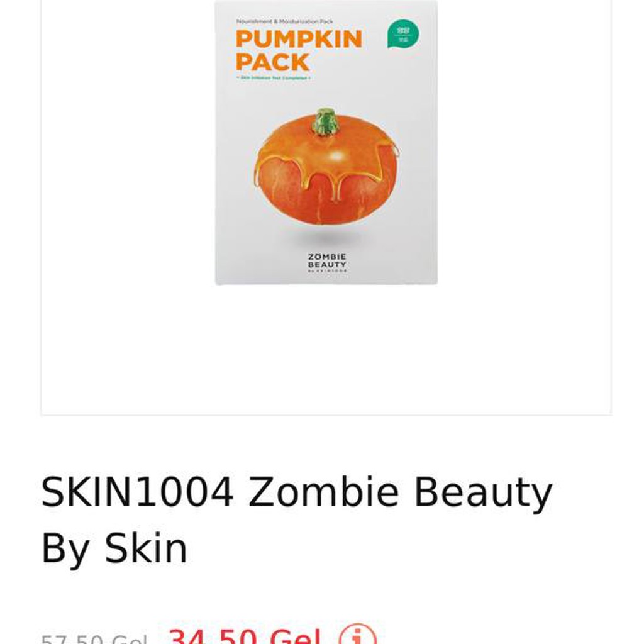The height and width of the screenshot is (644, 644).
Task: Click the shadow beneath the pumpkin
Action: click(x=327, y=236)
